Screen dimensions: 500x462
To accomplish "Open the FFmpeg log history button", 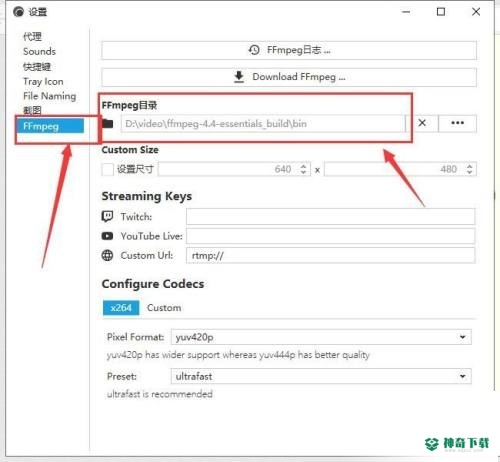I will (289, 50).
